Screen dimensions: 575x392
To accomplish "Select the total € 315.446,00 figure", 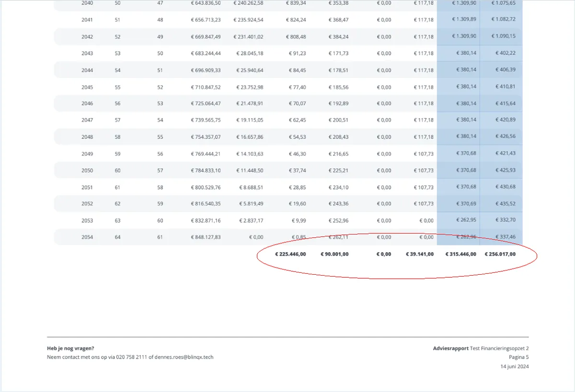I will coord(461,254).
